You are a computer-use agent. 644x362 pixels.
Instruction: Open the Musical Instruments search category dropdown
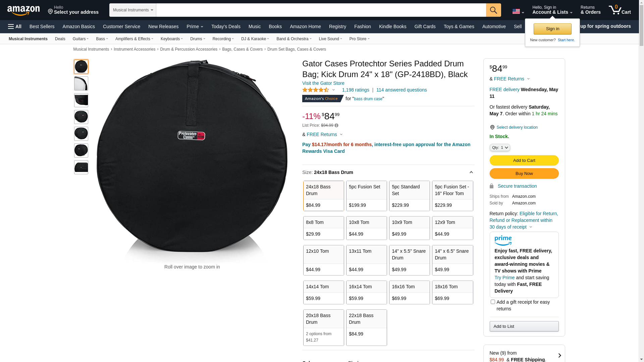pyautogui.click(x=133, y=10)
